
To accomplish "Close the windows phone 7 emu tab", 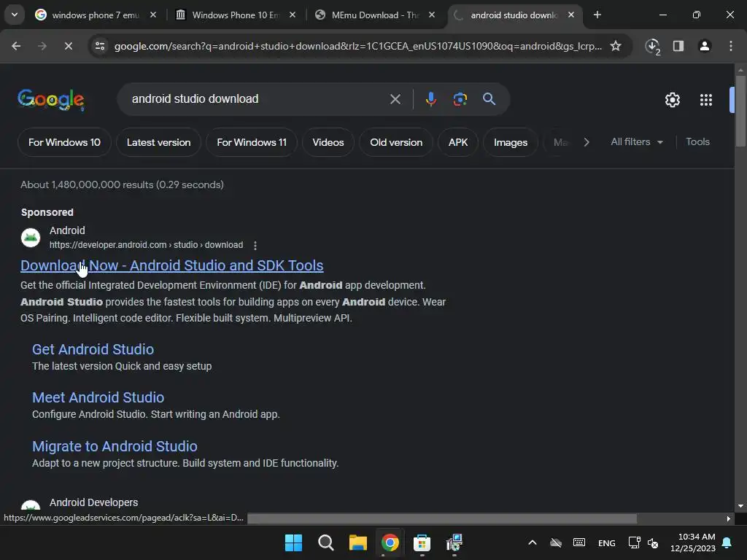I will pos(153,15).
